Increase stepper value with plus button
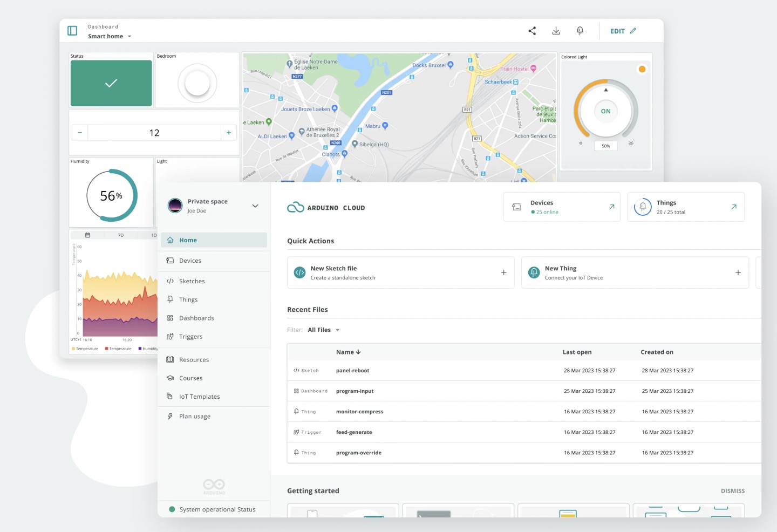777x532 pixels. coord(229,132)
